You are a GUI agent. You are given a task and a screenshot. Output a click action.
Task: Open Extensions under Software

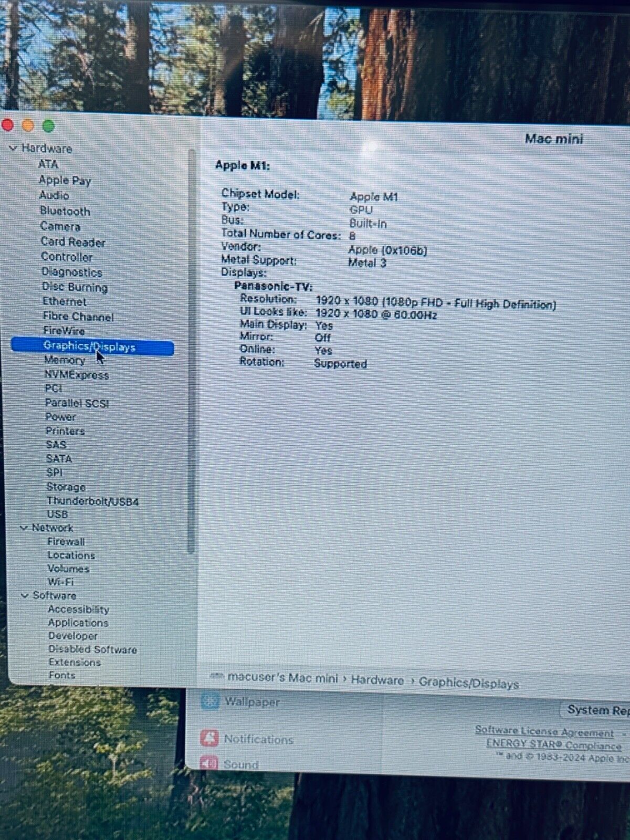(75, 663)
